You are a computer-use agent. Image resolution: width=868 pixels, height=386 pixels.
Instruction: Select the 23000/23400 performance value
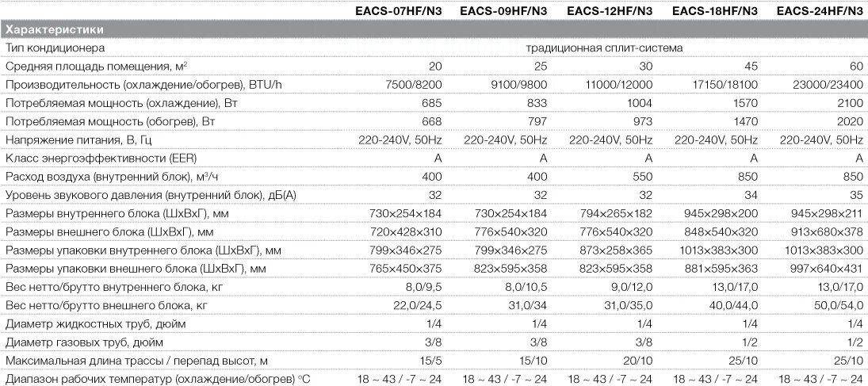click(832, 85)
